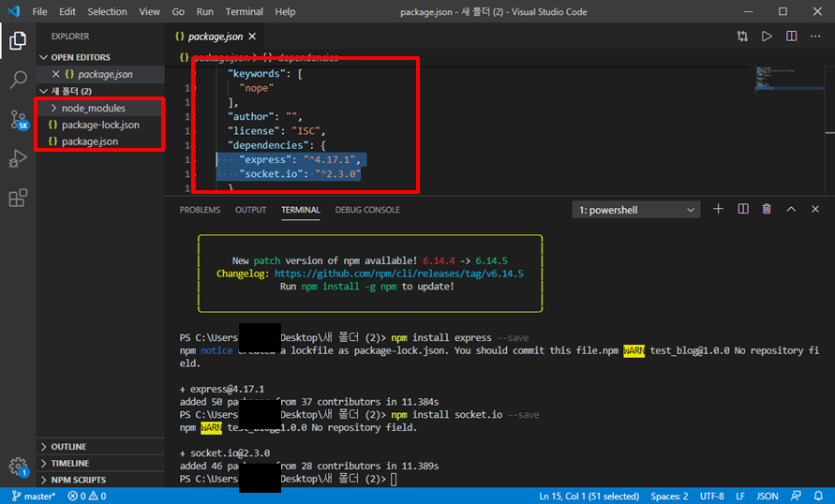Click the feedback icon in status bar
The width and height of the screenshot is (835, 504).
pos(797,496)
